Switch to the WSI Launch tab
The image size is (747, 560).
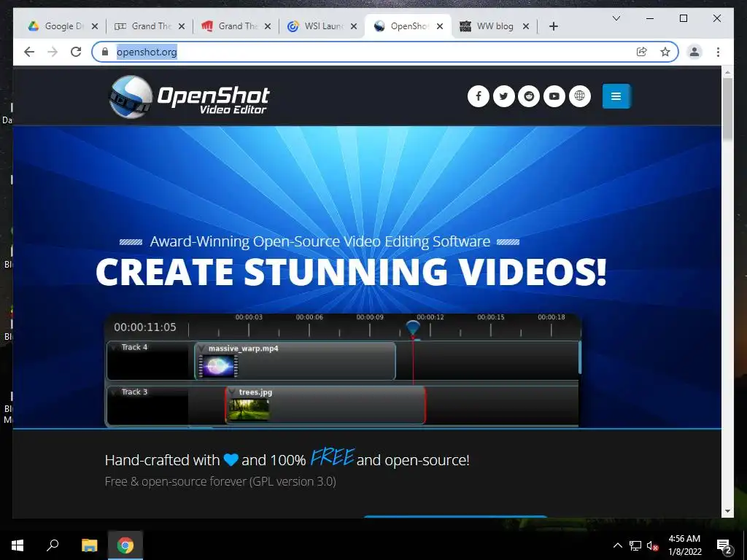click(322, 26)
